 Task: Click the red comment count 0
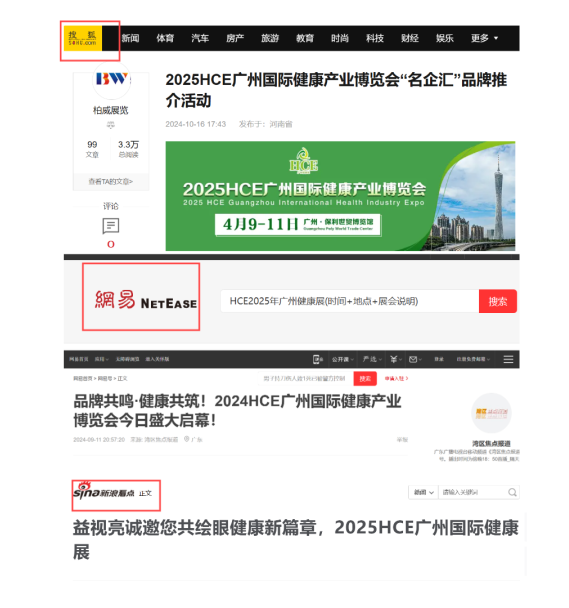[111, 244]
